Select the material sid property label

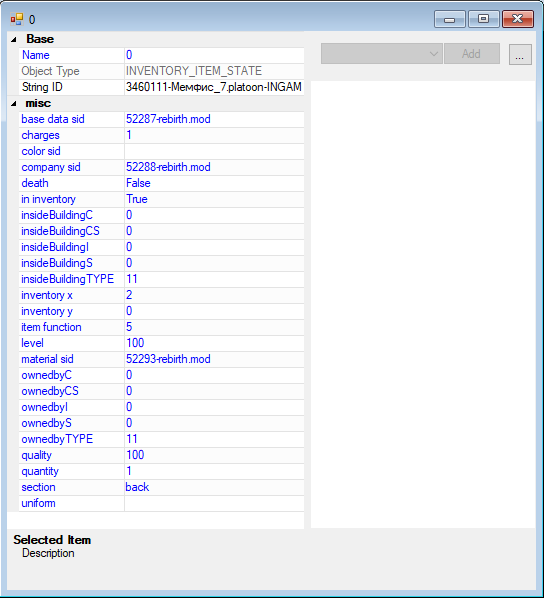pyautogui.click(x=47, y=359)
